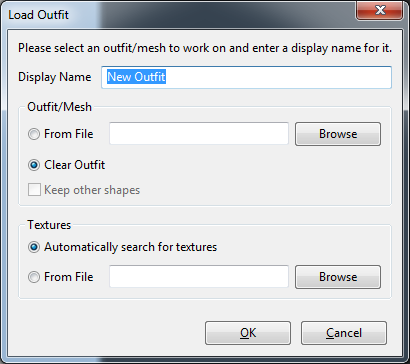
Task: Close the Load Outfit window
Action: click(380, 10)
